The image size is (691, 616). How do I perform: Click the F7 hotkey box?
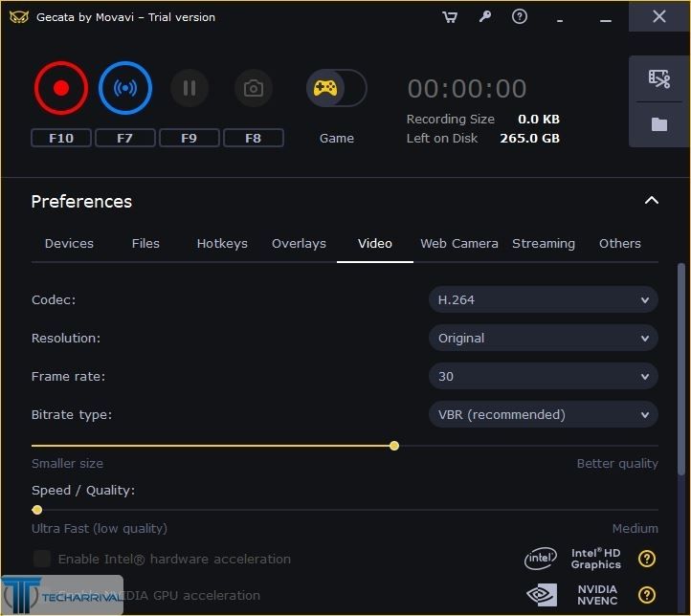(125, 138)
